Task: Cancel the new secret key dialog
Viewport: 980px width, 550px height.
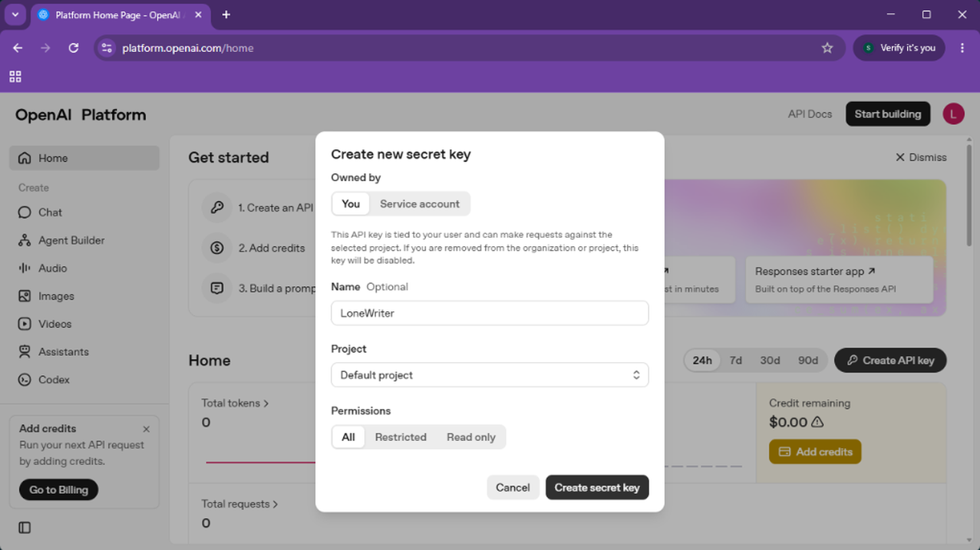Action: [513, 488]
